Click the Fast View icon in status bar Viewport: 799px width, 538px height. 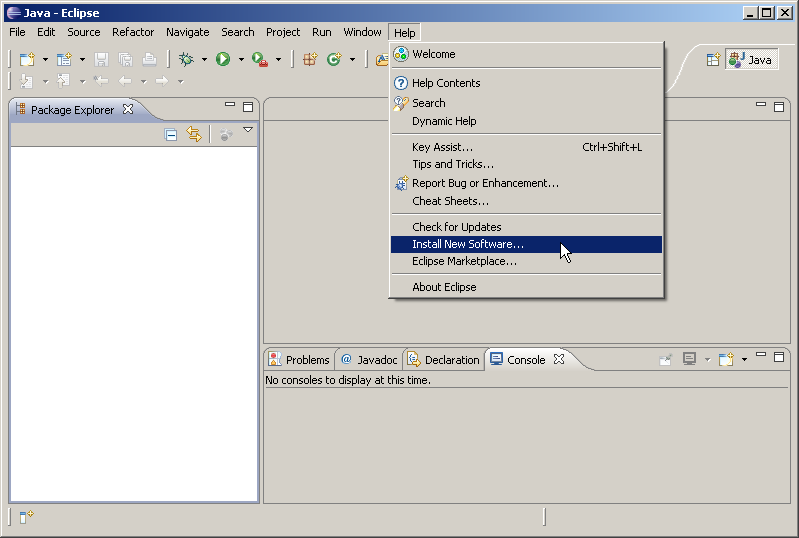[x=26, y=517]
